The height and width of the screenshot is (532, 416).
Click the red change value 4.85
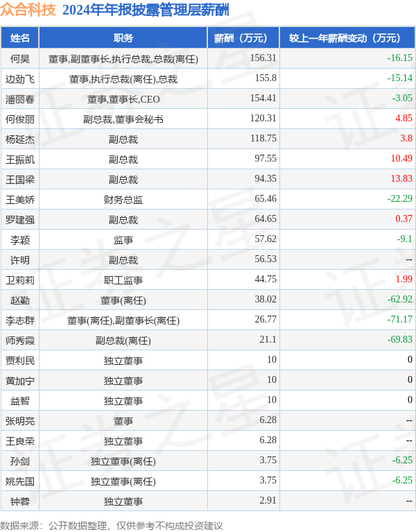click(x=404, y=118)
